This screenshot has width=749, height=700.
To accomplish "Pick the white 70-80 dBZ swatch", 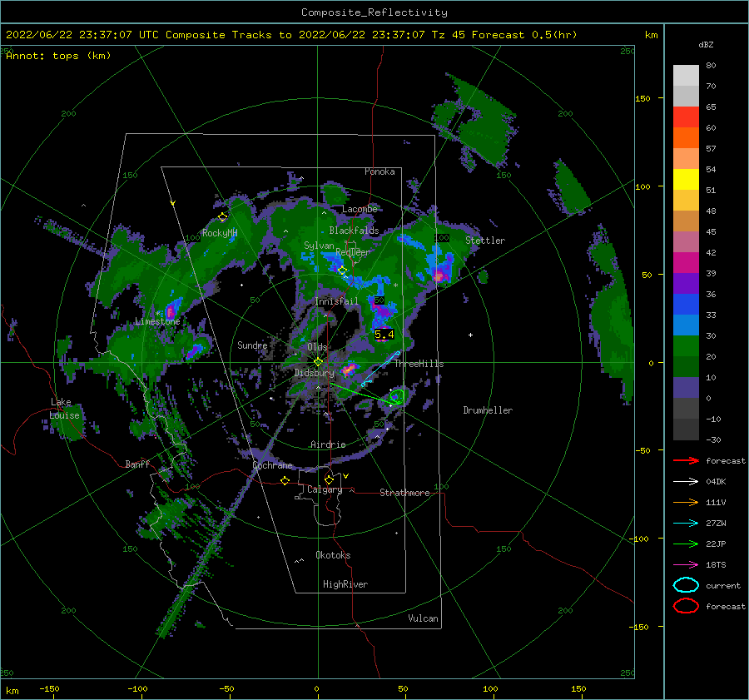I will pyautogui.click(x=686, y=76).
